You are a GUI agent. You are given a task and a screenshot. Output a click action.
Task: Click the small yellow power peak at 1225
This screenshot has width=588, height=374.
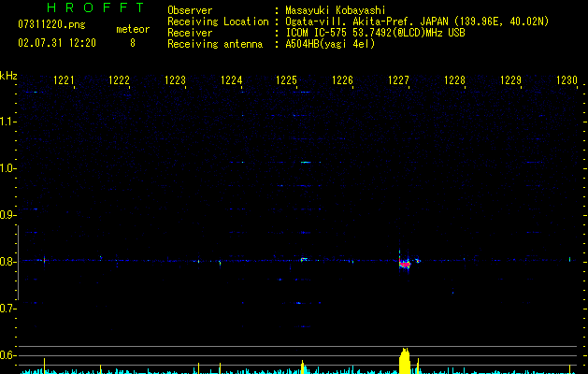coord(303,367)
